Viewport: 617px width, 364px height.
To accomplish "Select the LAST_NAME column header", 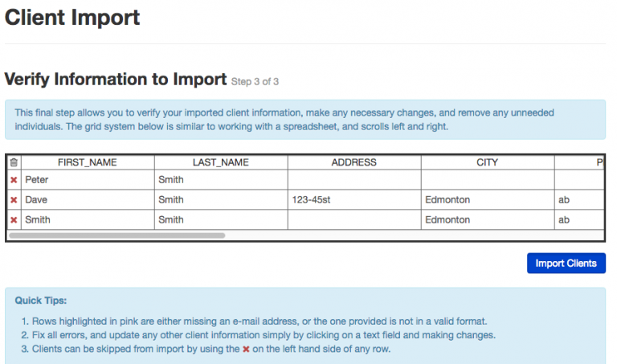I will tap(221, 162).
